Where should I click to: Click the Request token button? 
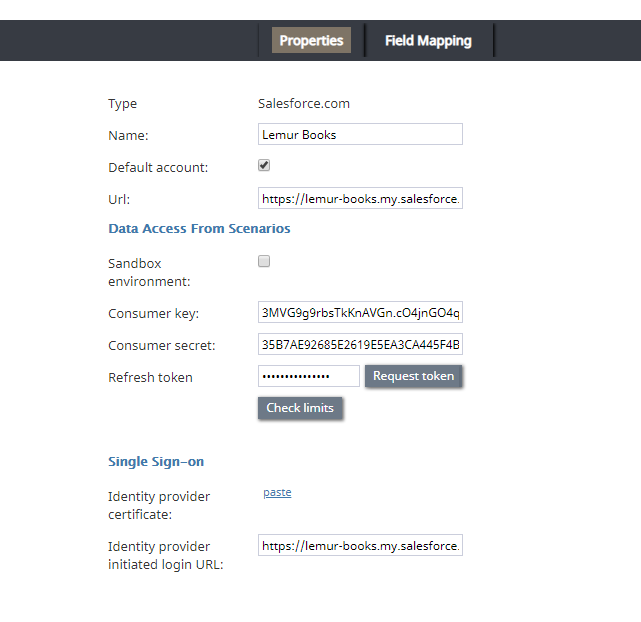pos(413,376)
